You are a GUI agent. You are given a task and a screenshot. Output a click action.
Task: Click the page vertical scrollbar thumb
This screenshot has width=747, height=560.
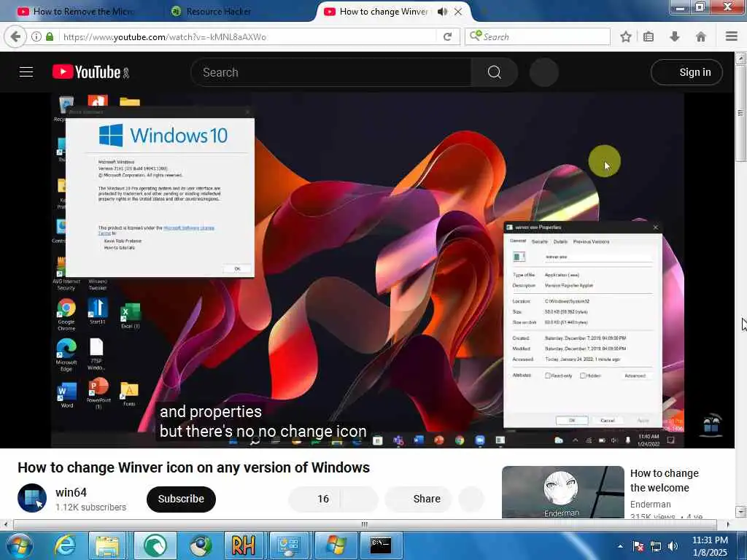[740, 113]
